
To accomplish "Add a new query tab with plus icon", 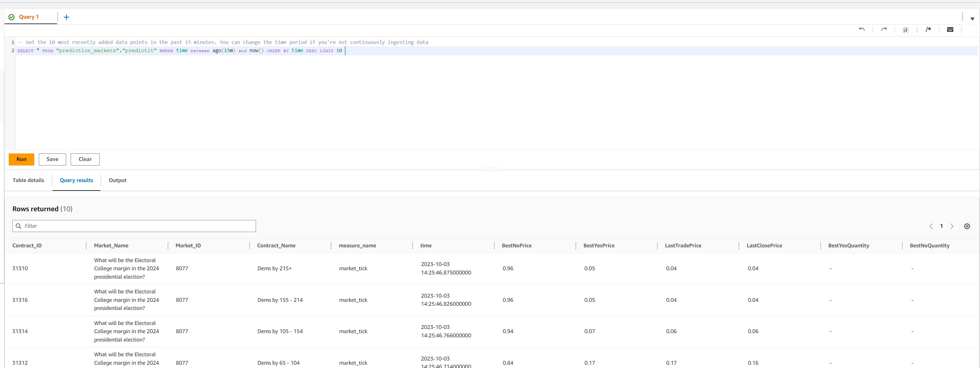I will (66, 17).
